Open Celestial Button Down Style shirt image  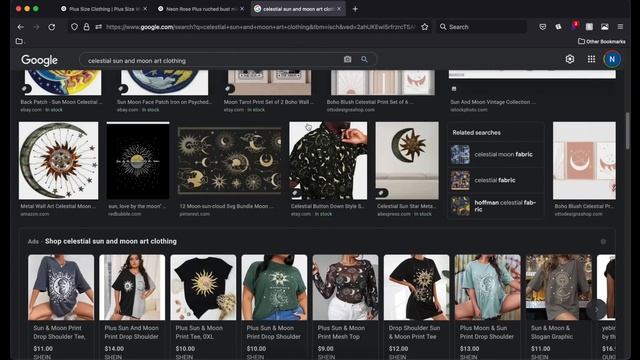click(x=328, y=160)
